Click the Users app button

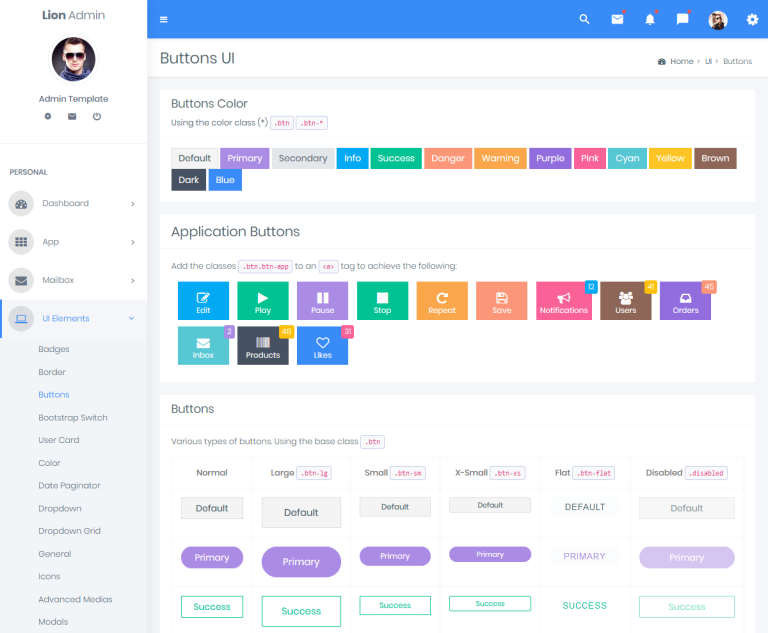(626, 301)
